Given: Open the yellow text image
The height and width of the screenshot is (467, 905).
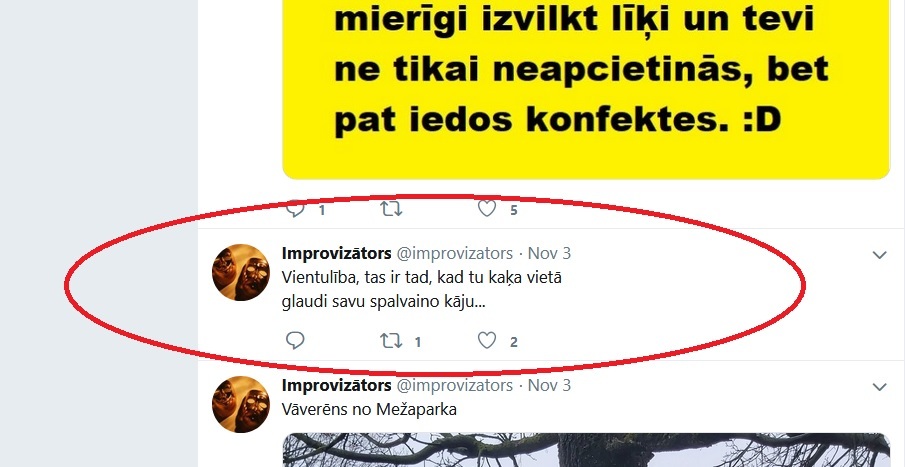Looking at the screenshot, I should click(586, 89).
